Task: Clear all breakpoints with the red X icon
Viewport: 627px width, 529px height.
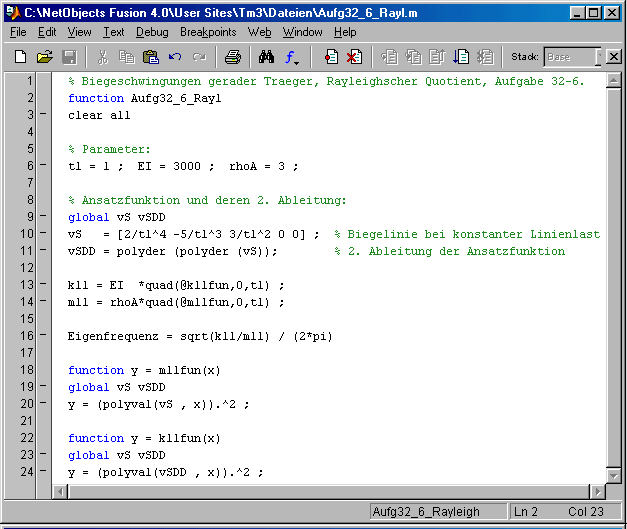Action: [x=354, y=57]
